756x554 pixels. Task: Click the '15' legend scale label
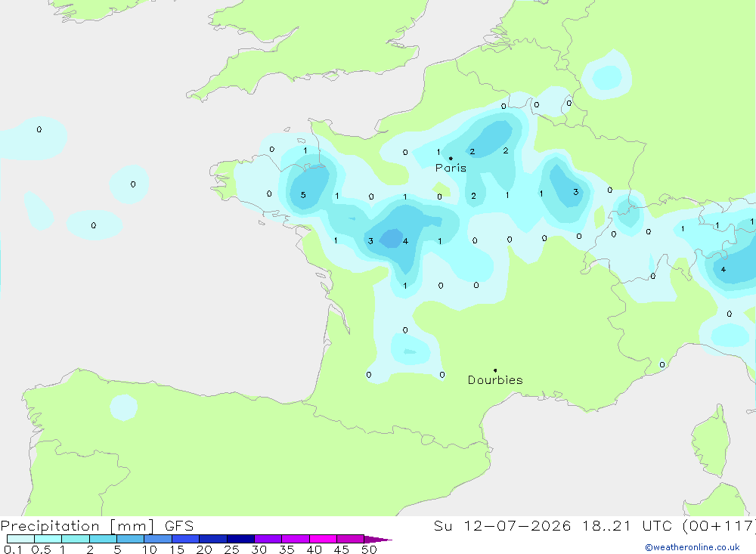(x=177, y=549)
